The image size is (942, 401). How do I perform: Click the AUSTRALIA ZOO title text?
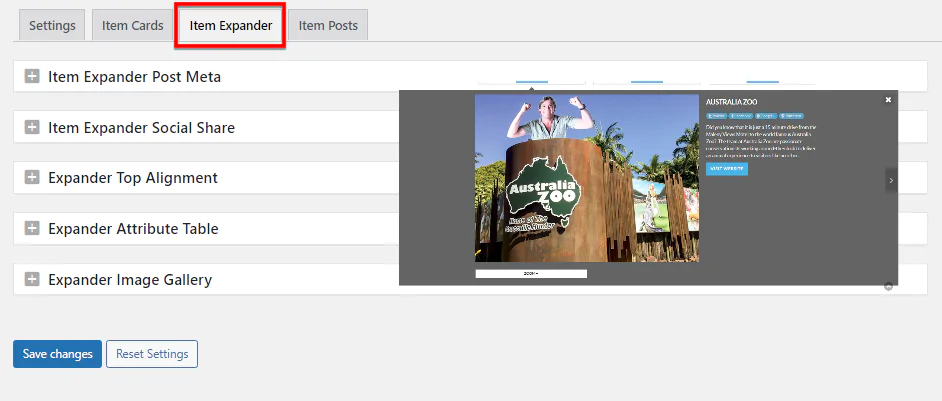pos(731,102)
